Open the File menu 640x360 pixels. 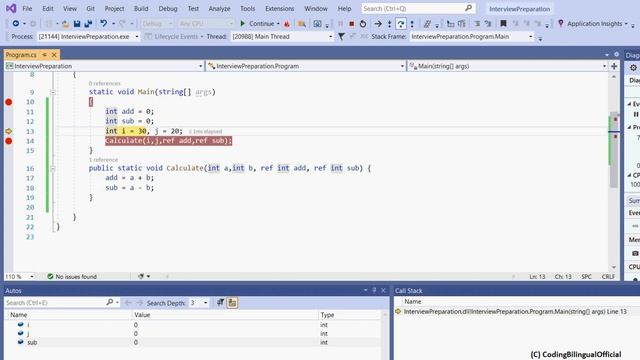tap(27, 9)
